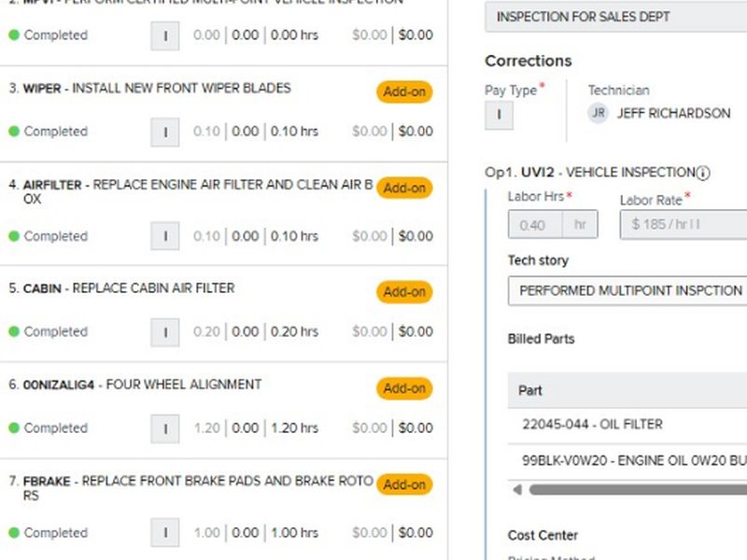Click left arrow of parts table scrollbar
Screen dimensions: 747x560
[x=517, y=489]
